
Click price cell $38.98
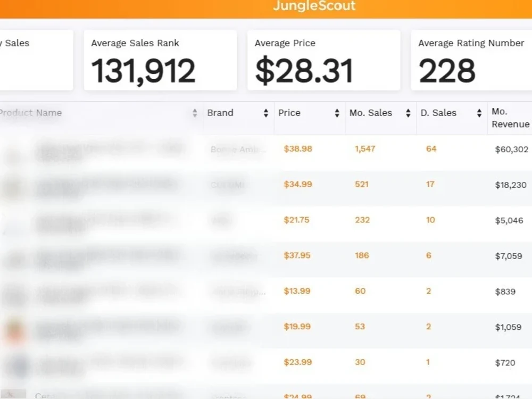pos(298,149)
